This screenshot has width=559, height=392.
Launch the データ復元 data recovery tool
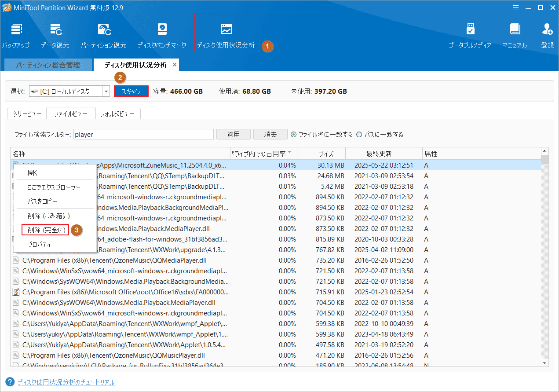[x=55, y=36]
